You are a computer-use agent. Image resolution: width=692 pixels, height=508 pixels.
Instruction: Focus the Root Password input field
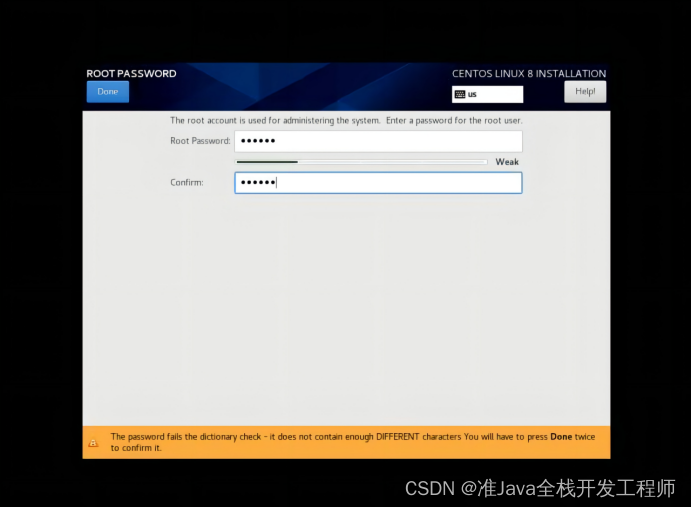tap(378, 141)
